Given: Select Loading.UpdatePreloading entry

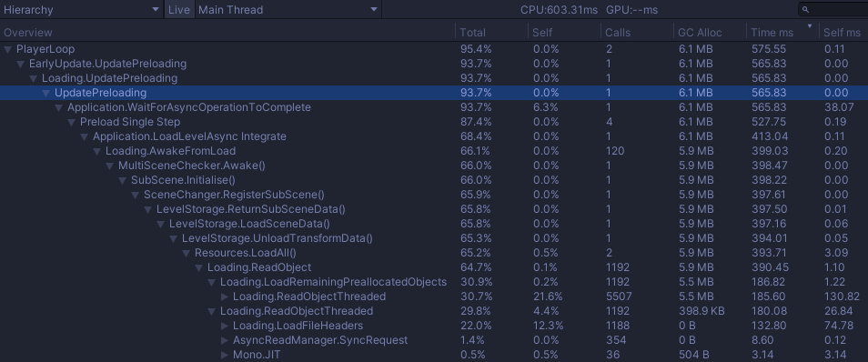Looking at the screenshot, I should [x=109, y=78].
